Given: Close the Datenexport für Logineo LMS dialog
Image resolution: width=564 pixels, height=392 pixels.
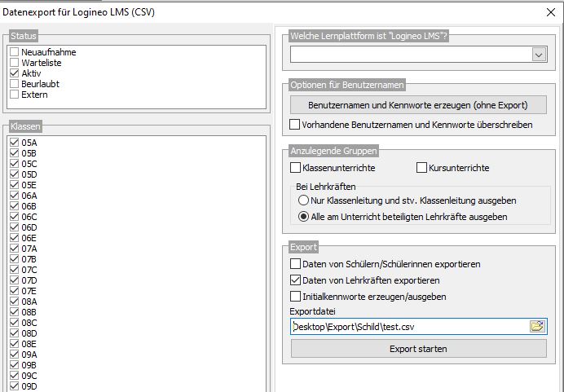Looking at the screenshot, I should click(551, 12).
